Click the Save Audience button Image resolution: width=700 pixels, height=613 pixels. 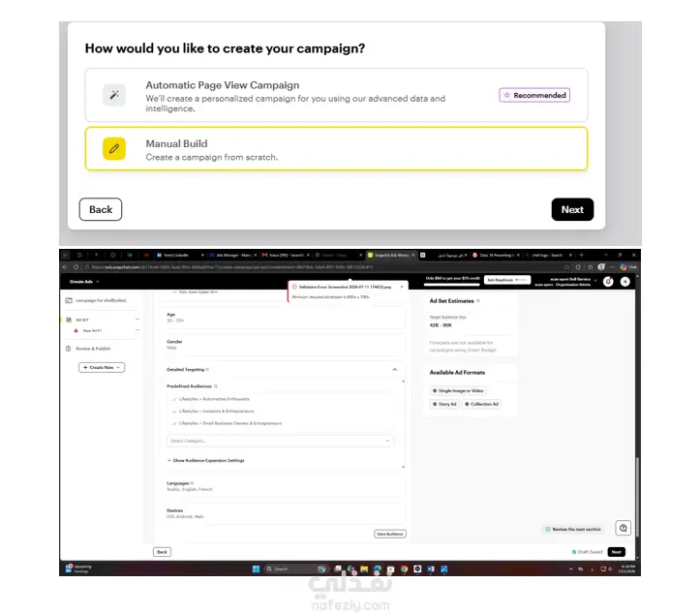pyautogui.click(x=390, y=534)
